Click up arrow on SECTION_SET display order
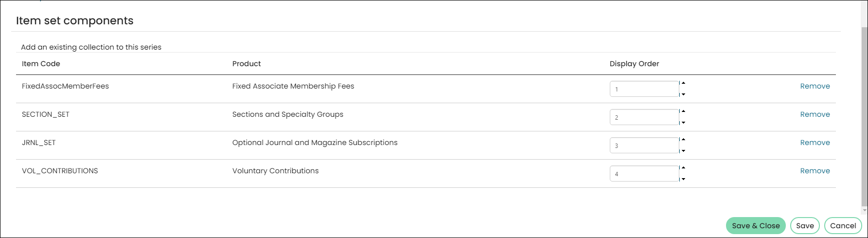The image size is (868, 238). pyautogui.click(x=683, y=111)
